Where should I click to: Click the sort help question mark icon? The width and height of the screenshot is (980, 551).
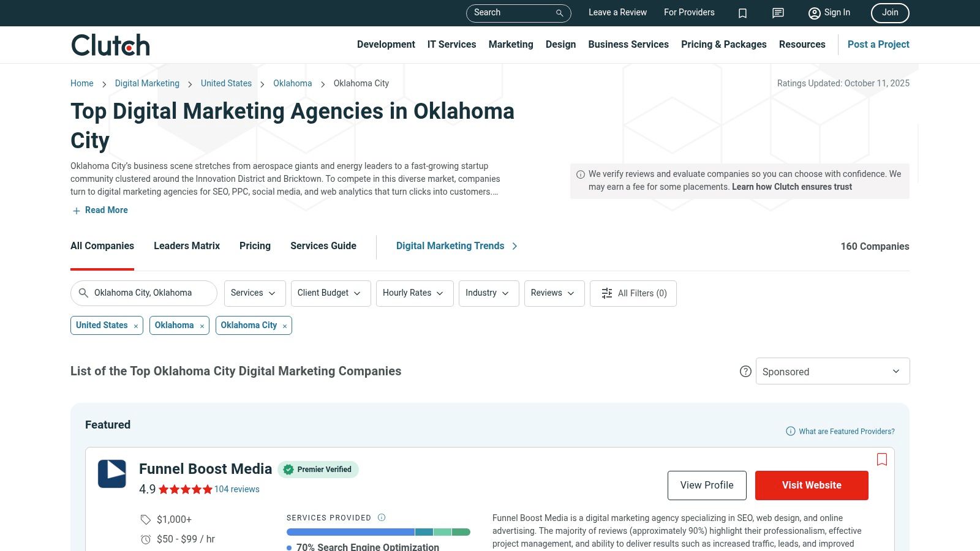pyautogui.click(x=745, y=372)
